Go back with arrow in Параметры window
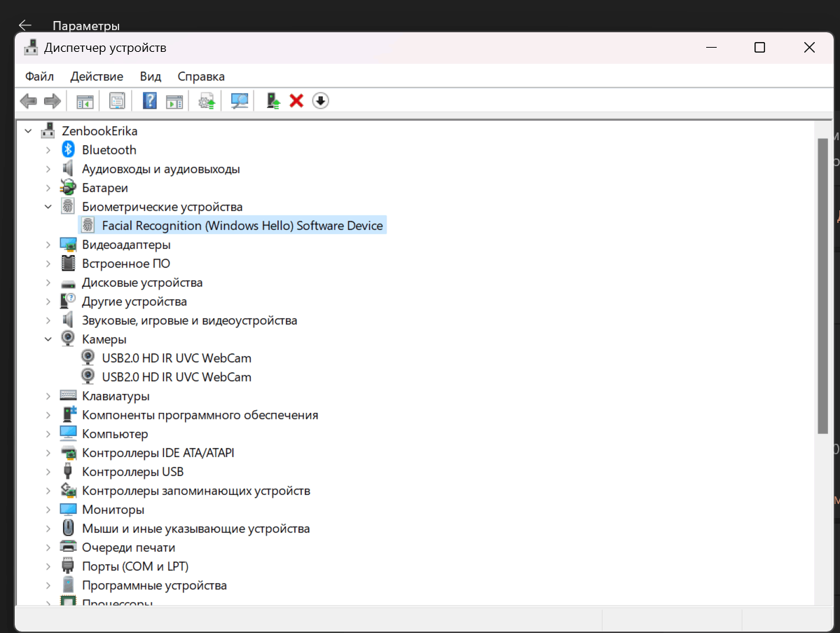840x633 pixels. tap(25, 25)
